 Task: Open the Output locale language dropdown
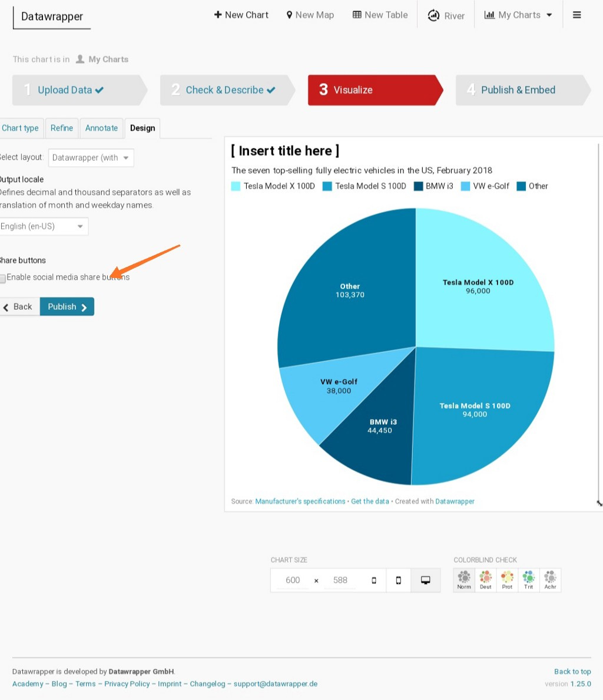tap(44, 226)
